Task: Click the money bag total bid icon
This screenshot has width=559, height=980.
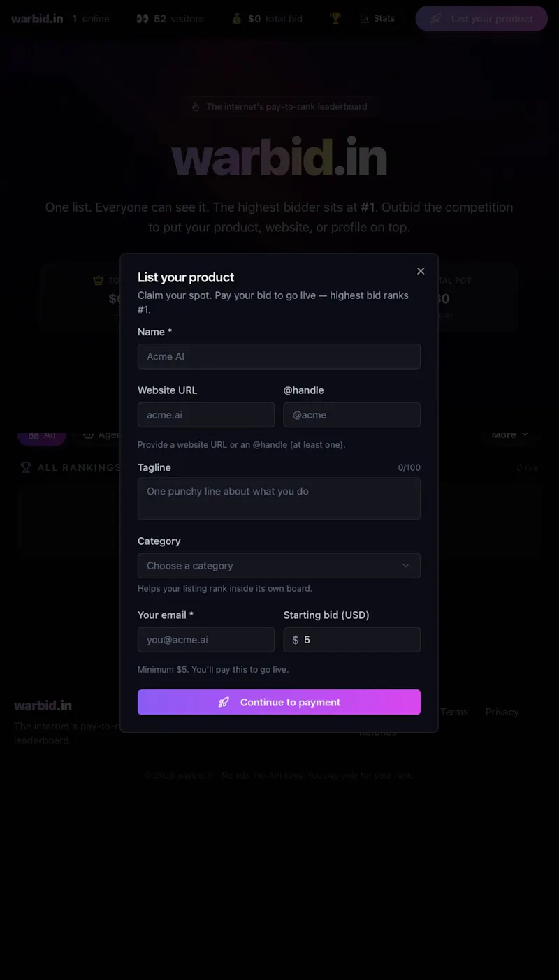Action: (x=237, y=19)
